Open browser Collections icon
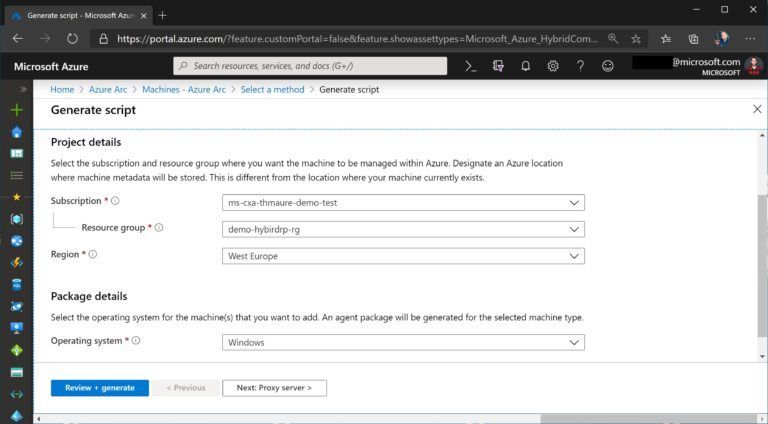768x424 pixels. click(x=693, y=39)
